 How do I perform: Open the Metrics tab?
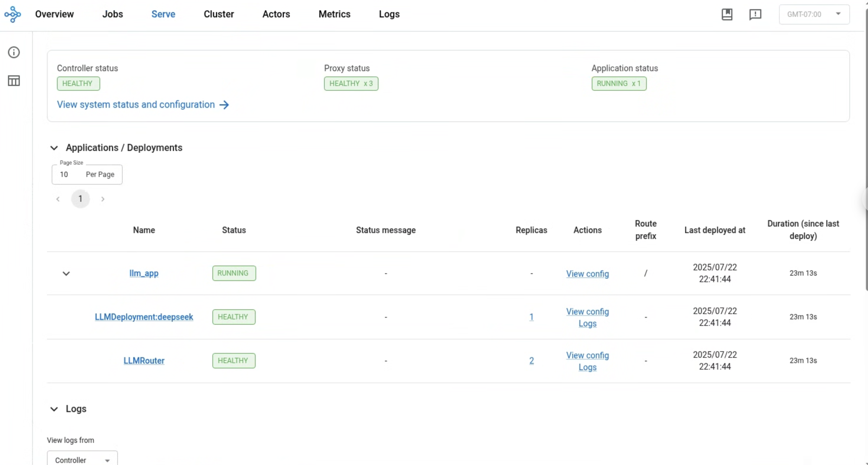click(334, 14)
